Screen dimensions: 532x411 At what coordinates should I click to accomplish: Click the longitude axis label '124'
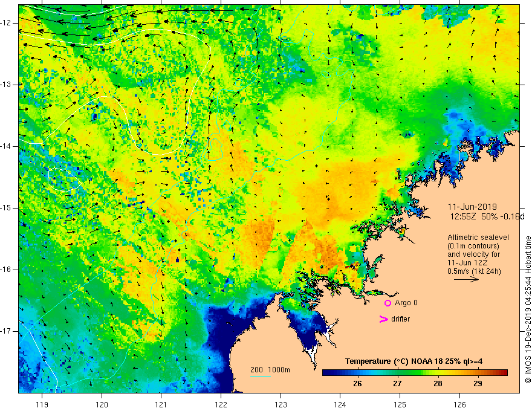point(340,404)
